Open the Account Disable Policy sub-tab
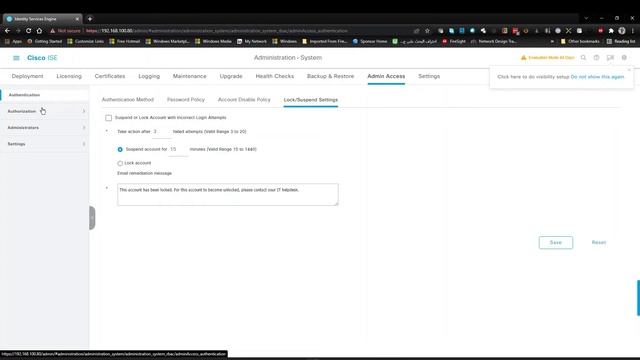Image resolution: width=640 pixels, height=360 pixels. click(244, 100)
